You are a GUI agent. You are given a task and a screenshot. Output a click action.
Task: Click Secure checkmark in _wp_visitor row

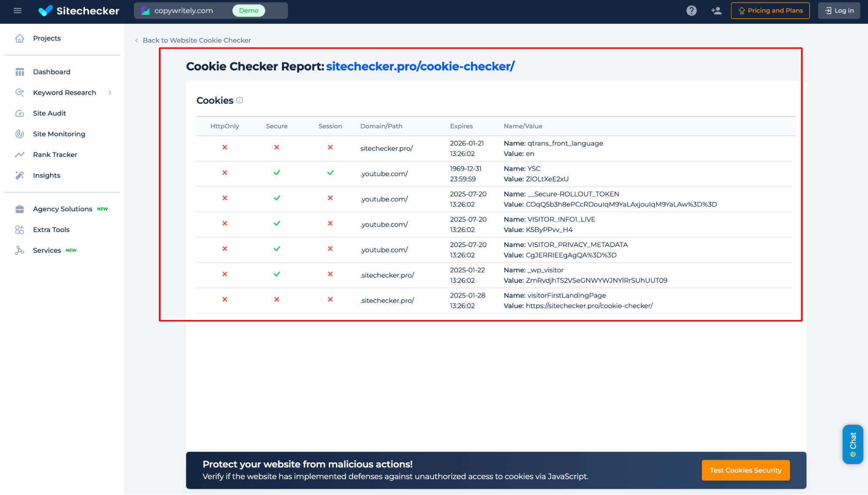coord(277,274)
